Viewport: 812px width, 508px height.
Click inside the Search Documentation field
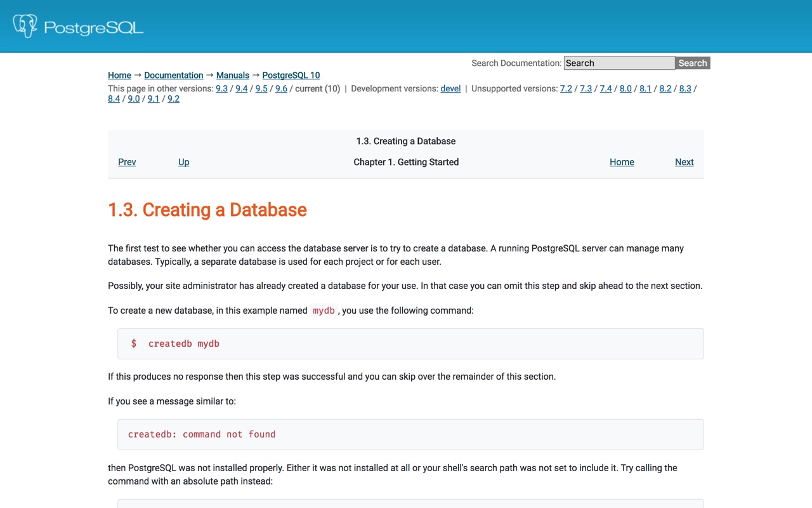[x=619, y=63]
